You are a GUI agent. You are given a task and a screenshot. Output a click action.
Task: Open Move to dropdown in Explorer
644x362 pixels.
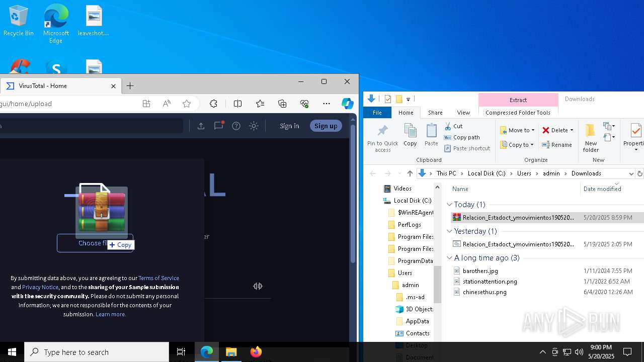517,130
